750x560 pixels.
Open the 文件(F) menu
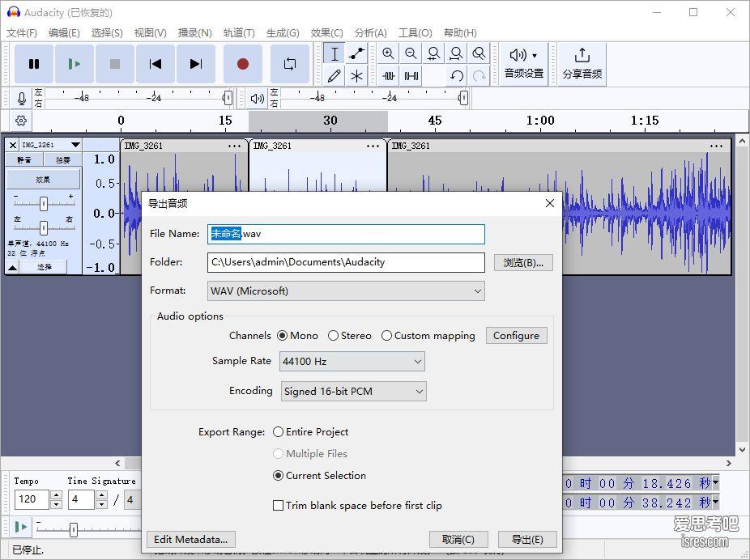tap(22, 33)
